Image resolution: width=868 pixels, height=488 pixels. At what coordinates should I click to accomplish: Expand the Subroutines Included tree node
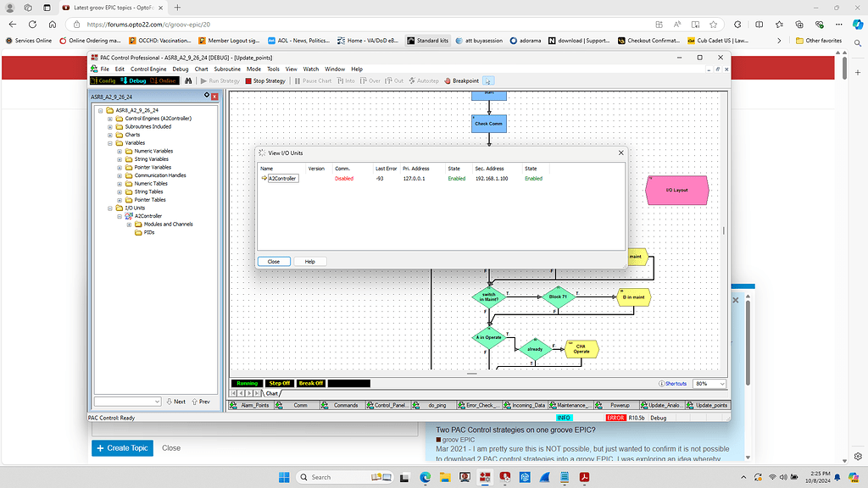point(109,127)
